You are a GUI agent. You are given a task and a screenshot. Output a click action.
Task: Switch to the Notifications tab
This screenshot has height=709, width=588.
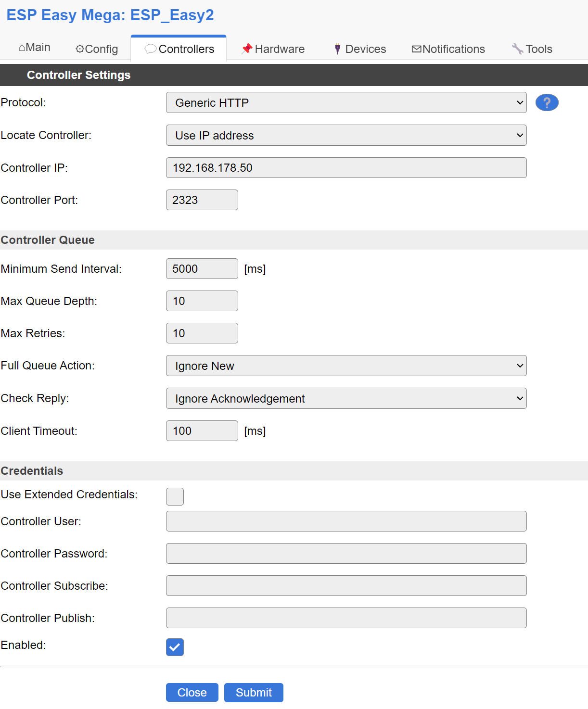[x=448, y=49]
